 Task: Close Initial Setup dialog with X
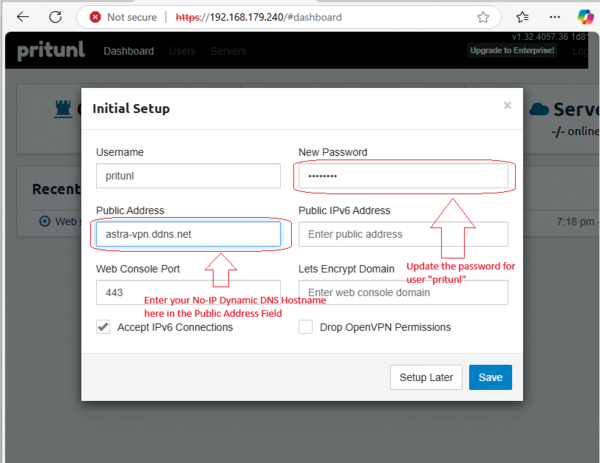click(x=507, y=105)
